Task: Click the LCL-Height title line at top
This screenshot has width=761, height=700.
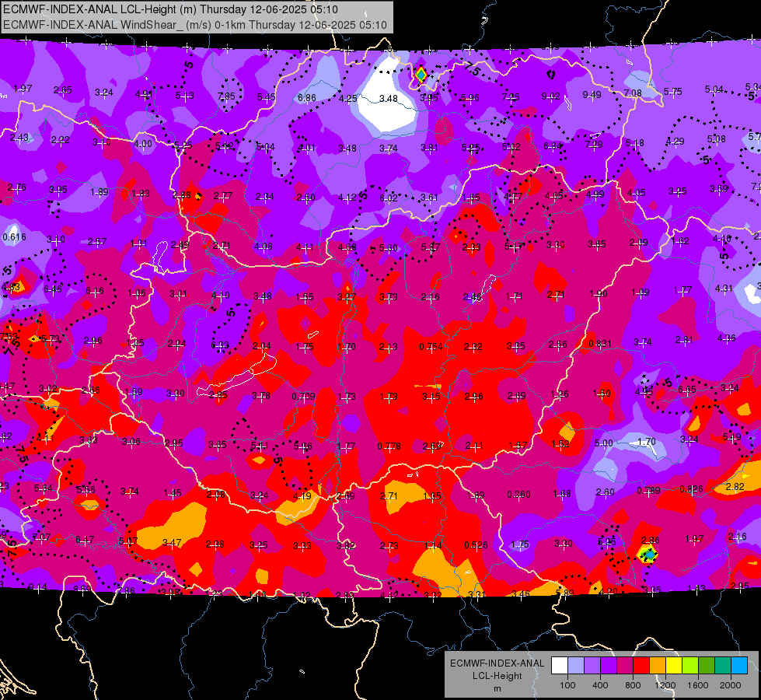Action: click(x=170, y=9)
